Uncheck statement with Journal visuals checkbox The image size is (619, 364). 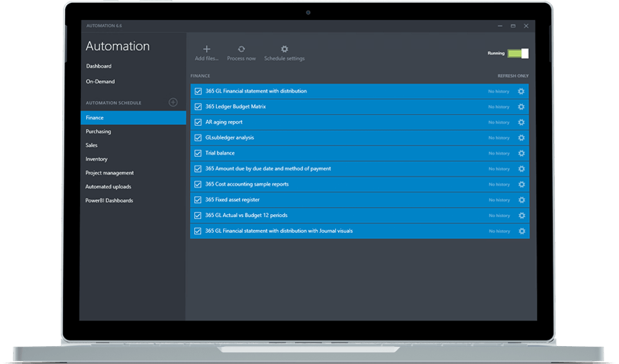click(198, 231)
